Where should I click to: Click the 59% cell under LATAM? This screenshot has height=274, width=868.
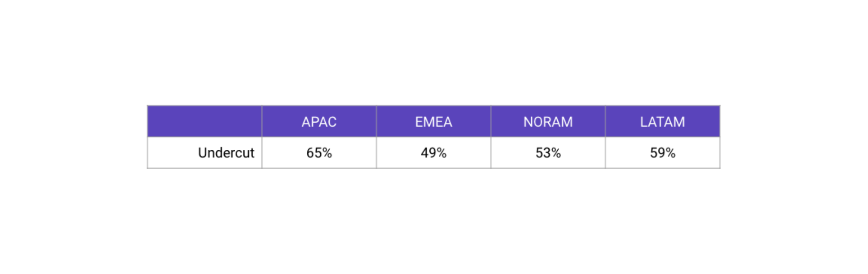pyautogui.click(x=663, y=153)
